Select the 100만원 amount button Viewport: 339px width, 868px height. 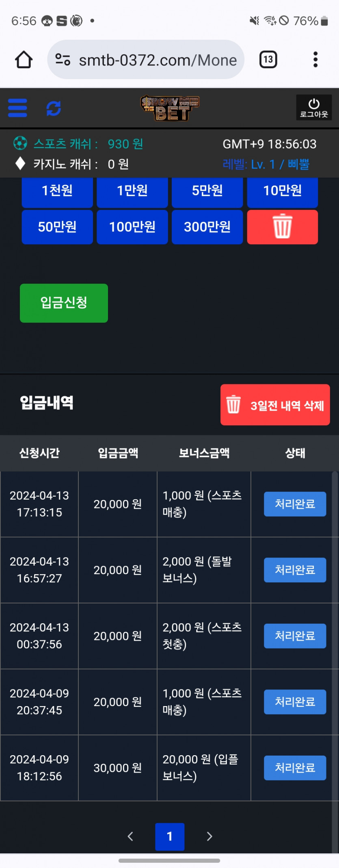[x=132, y=227]
